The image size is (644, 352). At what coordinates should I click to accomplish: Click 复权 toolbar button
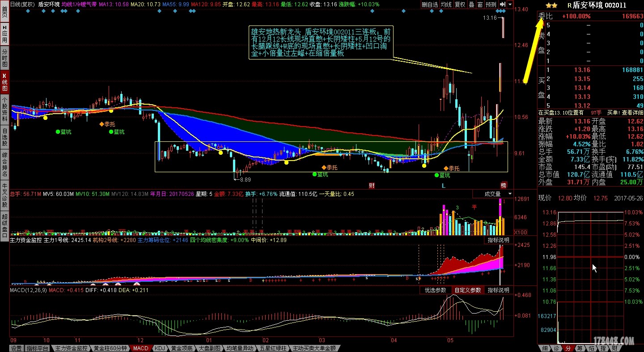click(x=460, y=4)
